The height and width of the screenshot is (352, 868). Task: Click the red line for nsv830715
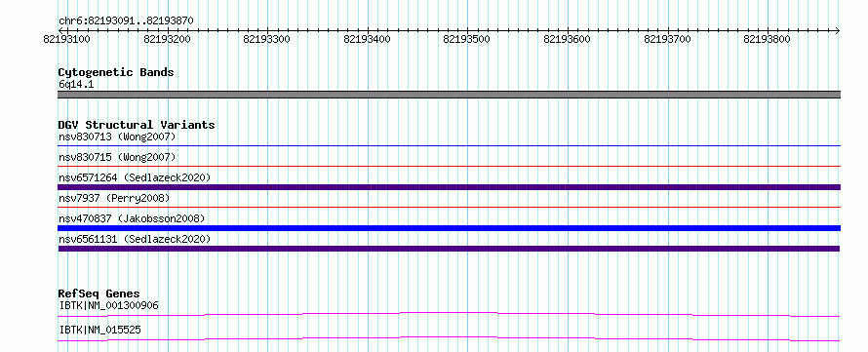[x=449, y=166]
